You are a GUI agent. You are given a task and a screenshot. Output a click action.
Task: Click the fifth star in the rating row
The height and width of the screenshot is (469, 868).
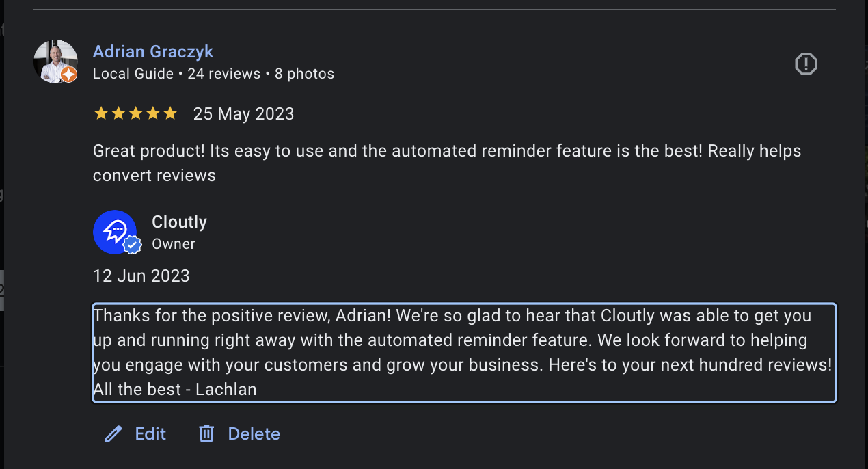(170, 113)
